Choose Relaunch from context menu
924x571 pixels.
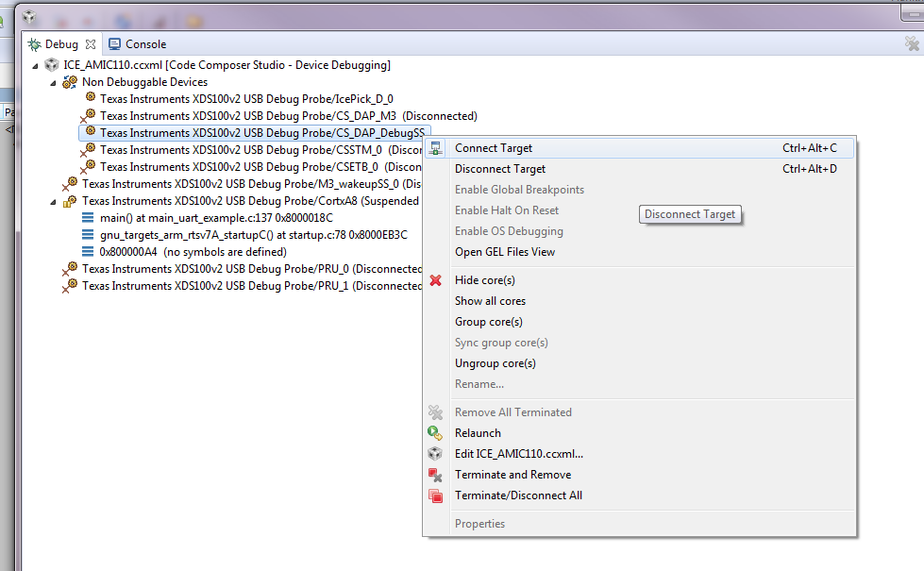pos(639,433)
